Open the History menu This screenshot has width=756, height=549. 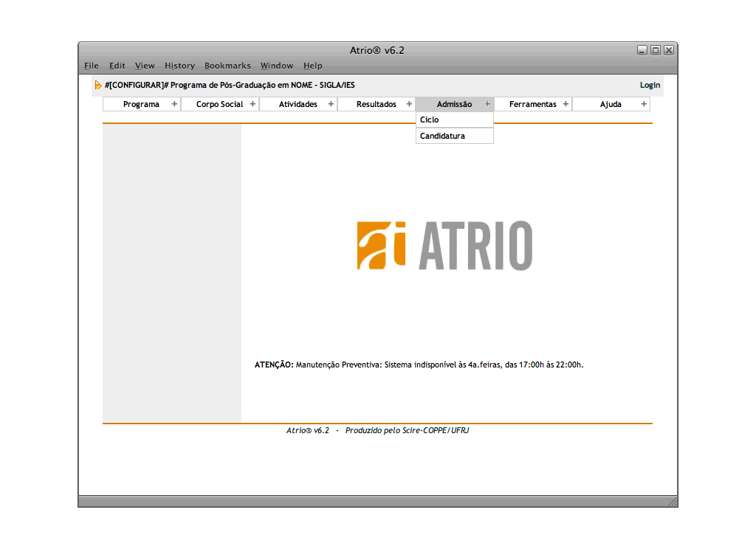pos(179,66)
